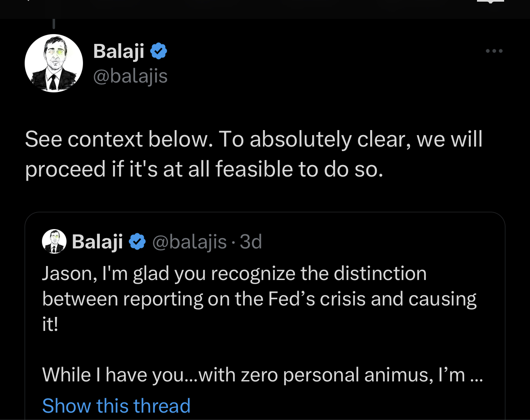Open the main @balajis handle under the name
Image resolution: width=530 pixels, height=420 pixels.
[130, 76]
